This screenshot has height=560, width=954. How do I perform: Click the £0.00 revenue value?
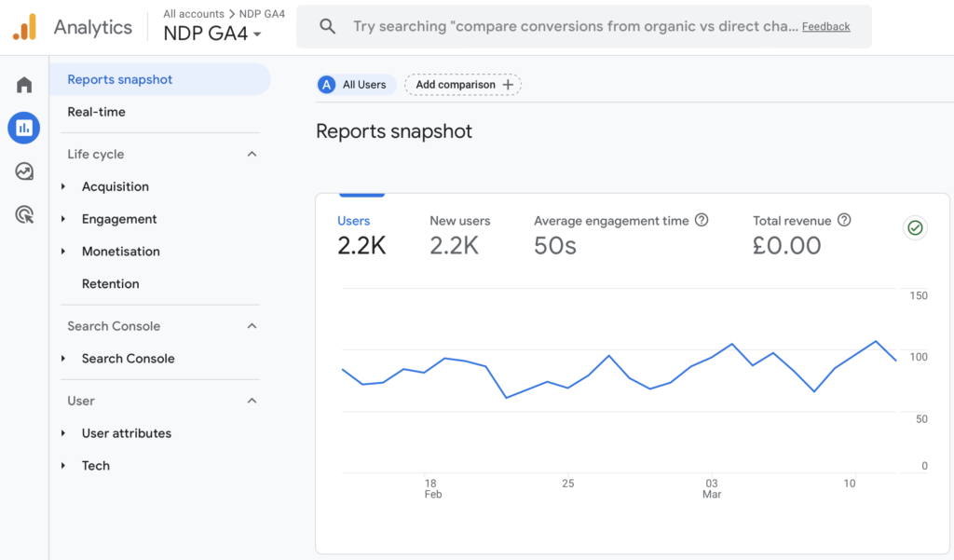pyautogui.click(x=786, y=246)
